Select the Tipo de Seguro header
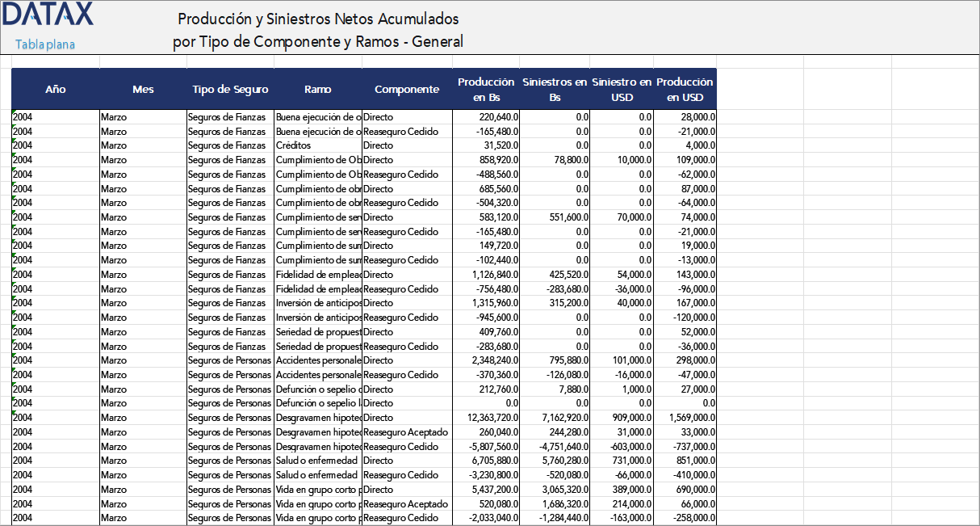Screen dimensions: 980x526 (230, 89)
